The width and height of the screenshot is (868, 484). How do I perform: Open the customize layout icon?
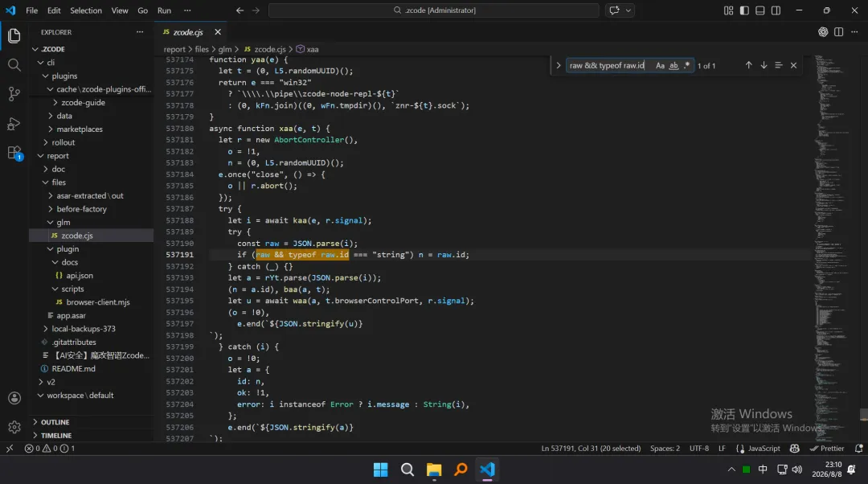coord(728,10)
